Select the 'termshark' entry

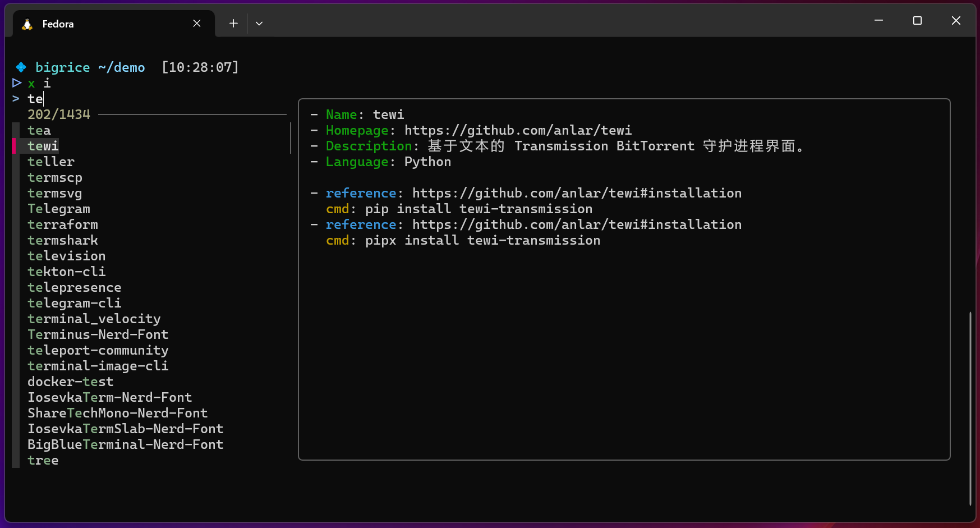click(63, 240)
